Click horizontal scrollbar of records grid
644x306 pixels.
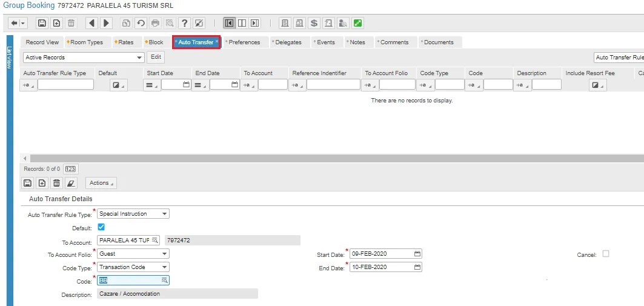pyautogui.click(x=337, y=158)
